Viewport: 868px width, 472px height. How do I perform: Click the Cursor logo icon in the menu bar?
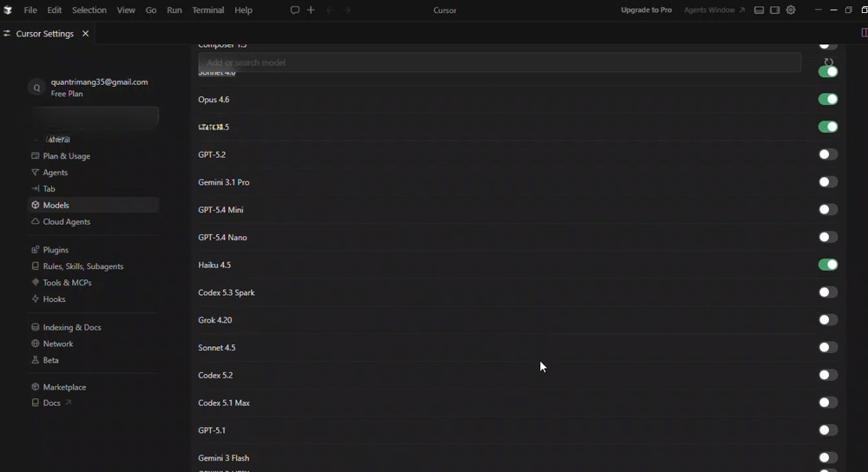(8, 10)
